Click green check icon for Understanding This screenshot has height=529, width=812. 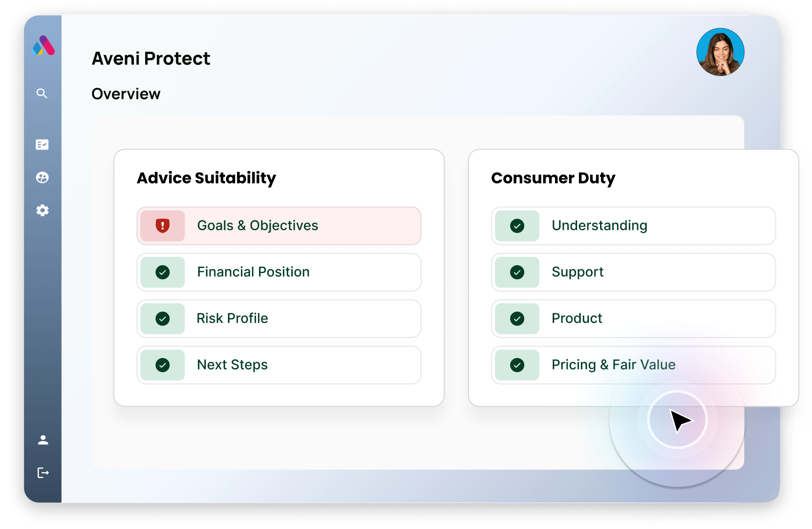(x=517, y=226)
